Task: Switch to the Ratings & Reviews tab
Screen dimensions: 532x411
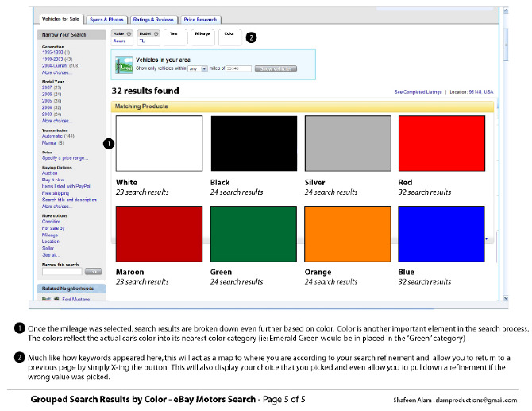Action: click(x=153, y=20)
